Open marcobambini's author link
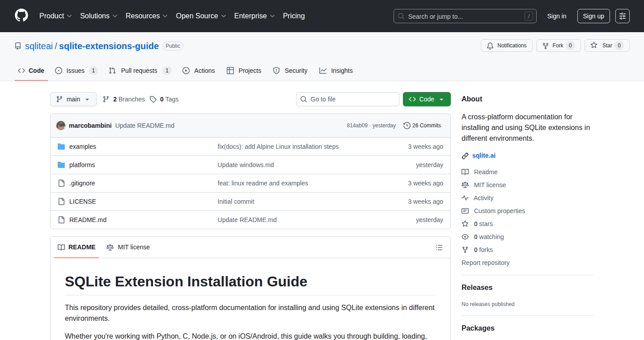Viewport: 644px width, 340px height. click(90, 126)
